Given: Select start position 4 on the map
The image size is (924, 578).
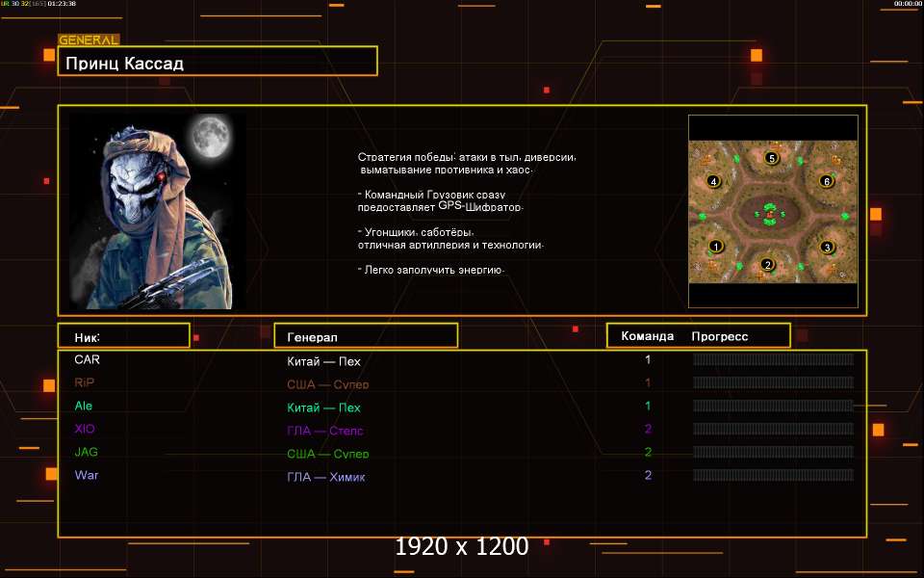Looking at the screenshot, I should [713, 181].
